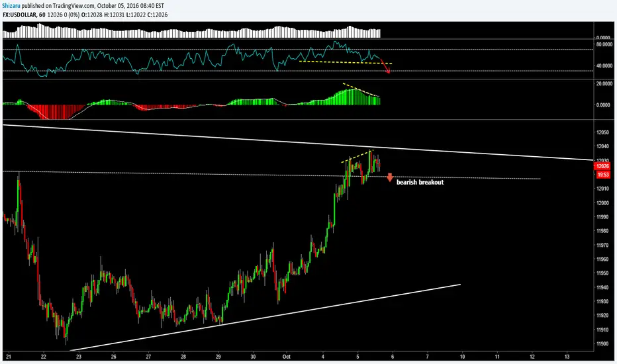Click the 30 date label on the time axis
This screenshot has height=364, width=617.
click(253, 357)
